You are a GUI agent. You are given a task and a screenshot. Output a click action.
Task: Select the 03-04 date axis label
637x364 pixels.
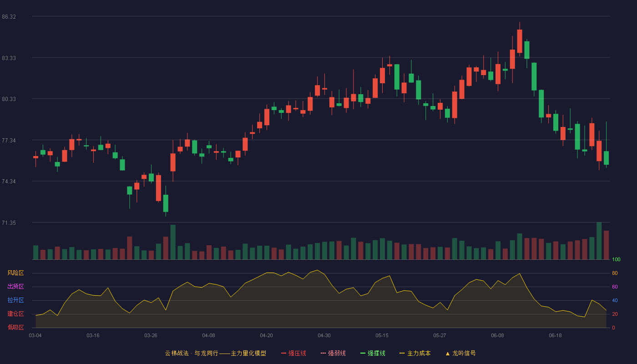[35, 335]
